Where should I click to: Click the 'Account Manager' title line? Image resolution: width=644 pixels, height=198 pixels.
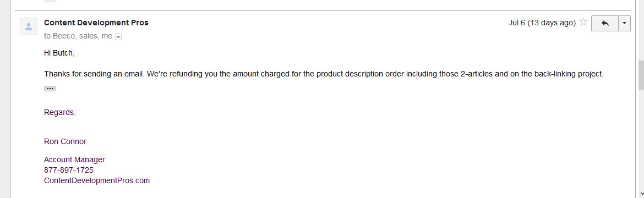[75, 160]
